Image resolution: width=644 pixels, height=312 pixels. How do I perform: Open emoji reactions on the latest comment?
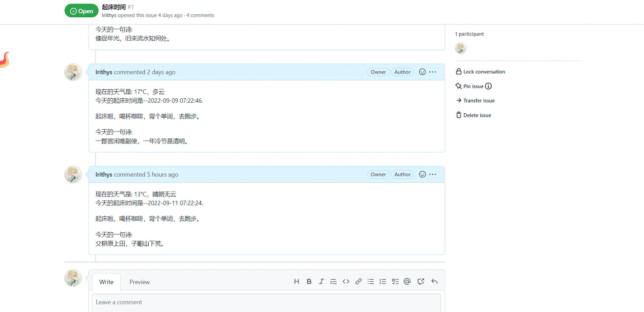click(x=422, y=174)
